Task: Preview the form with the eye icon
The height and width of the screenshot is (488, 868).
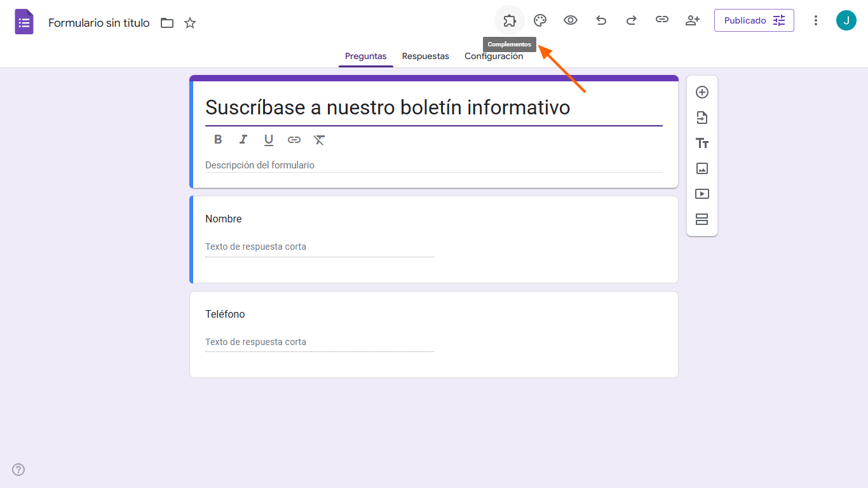Action: [570, 20]
